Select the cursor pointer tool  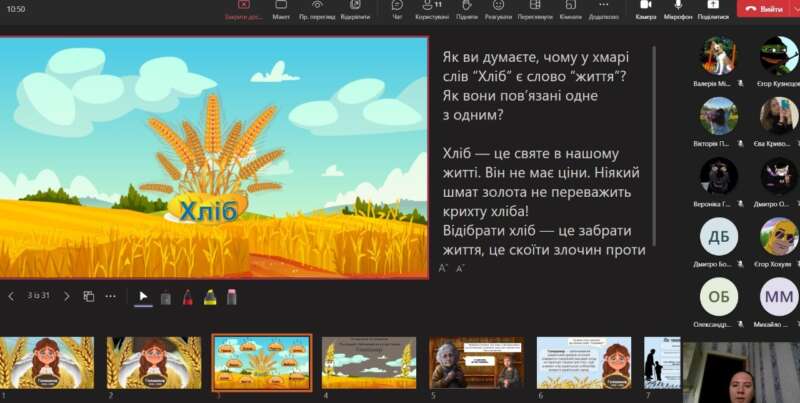pyautogui.click(x=143, y=296)
